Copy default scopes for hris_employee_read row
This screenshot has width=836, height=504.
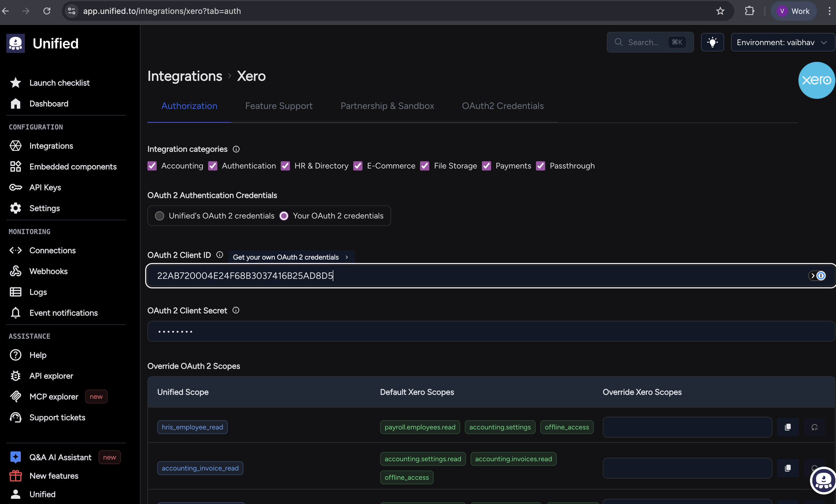click(787, 427)
